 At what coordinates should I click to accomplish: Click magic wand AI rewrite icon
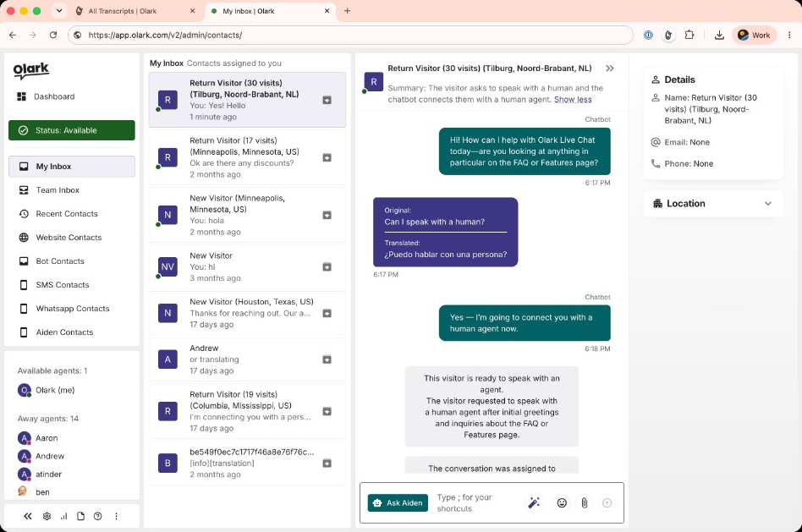pyautogui.click(x=534, y=503)
